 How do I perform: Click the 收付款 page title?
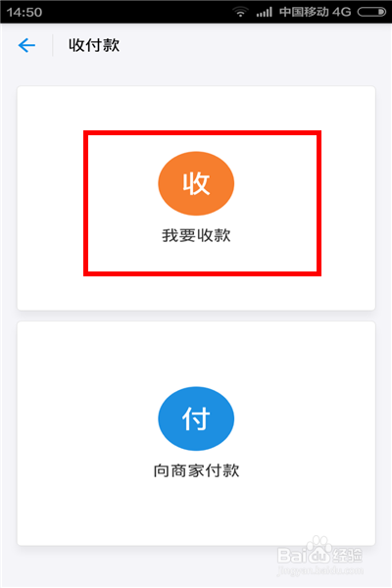tap(94, 45)
